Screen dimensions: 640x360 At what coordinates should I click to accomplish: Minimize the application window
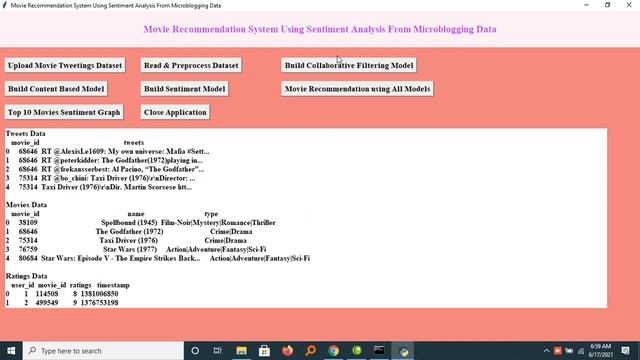(587, 5)
